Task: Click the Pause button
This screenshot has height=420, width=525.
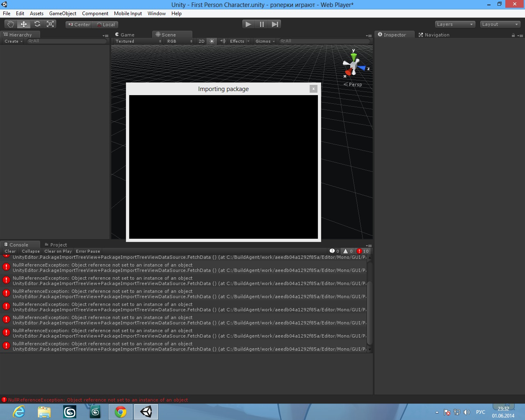Action: [x=262, y=24]
